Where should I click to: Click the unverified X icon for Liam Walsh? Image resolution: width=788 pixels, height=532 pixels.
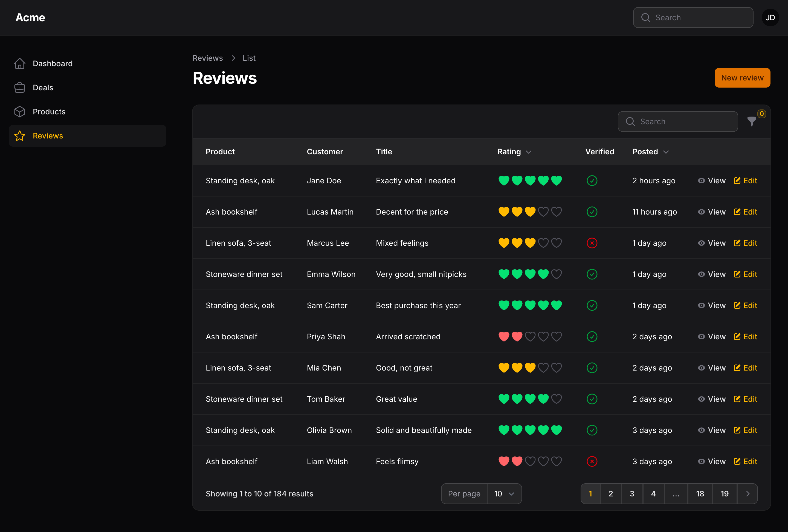592,461
